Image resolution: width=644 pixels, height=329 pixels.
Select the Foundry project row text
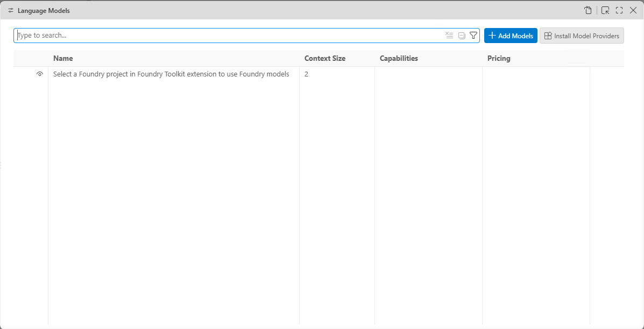click(x=171, y=74)
